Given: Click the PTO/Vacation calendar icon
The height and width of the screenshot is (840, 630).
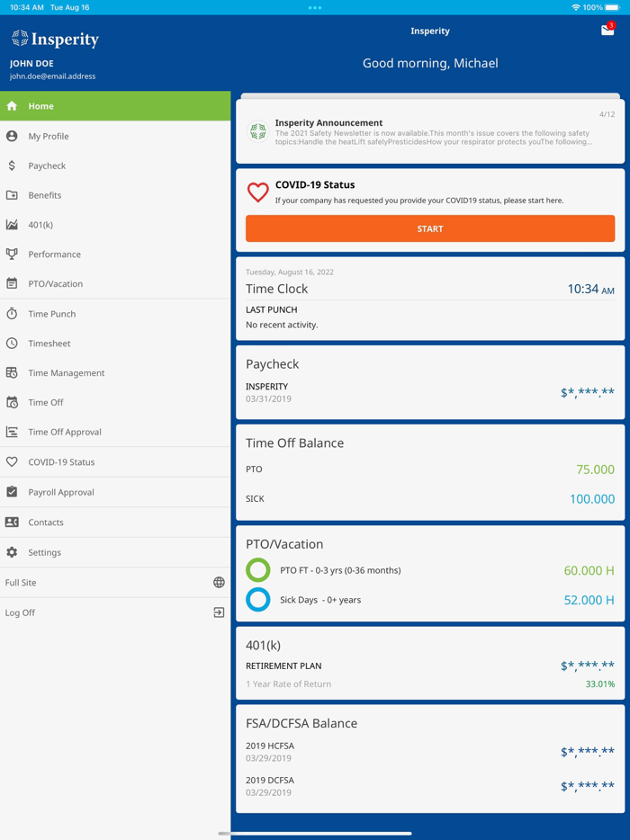Looking at the screenshot, I should click(x=12, y=283).
